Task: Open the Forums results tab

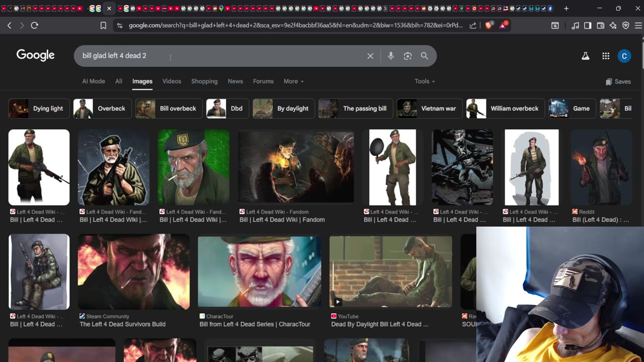Action: [x=263, y=81]
